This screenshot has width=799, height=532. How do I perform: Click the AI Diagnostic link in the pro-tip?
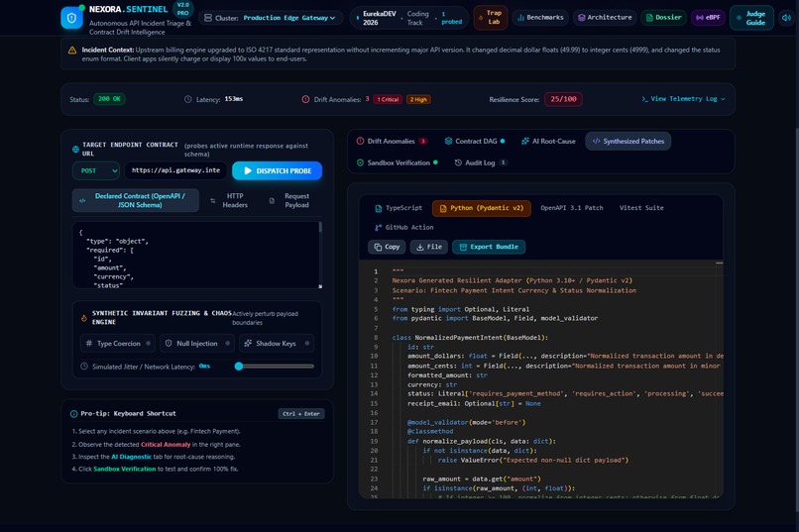click(x=132, y=457)
